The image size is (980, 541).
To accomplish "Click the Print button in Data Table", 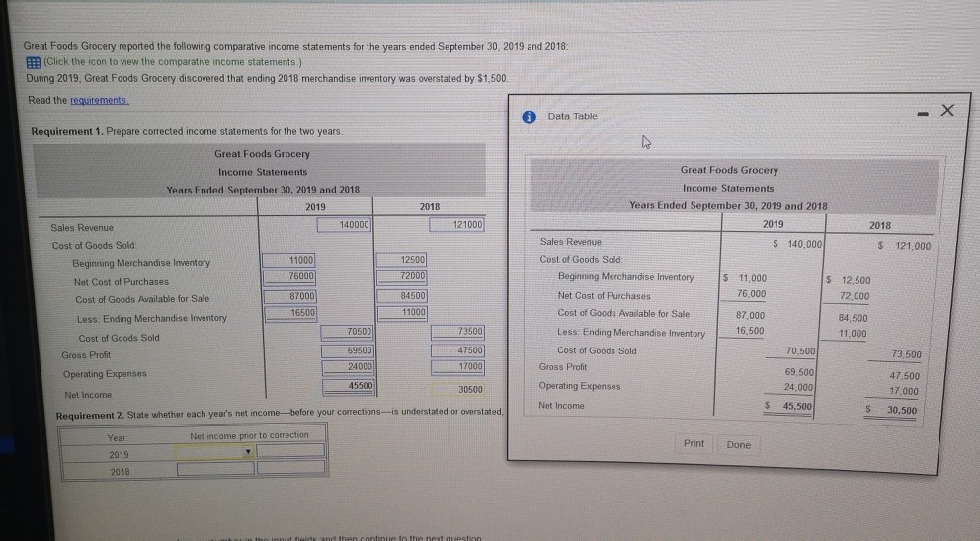I will (x=694, y=443).
